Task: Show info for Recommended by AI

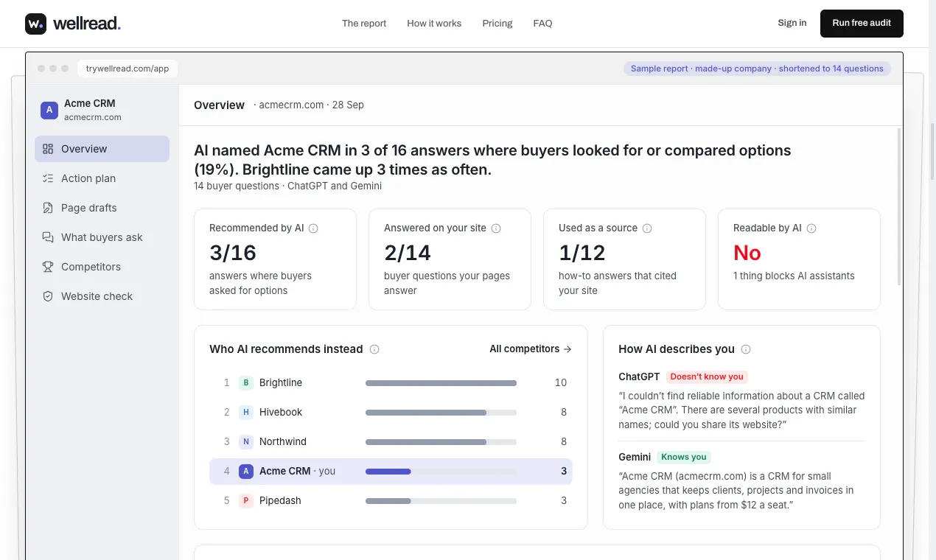Action: [x=313, y=228]
